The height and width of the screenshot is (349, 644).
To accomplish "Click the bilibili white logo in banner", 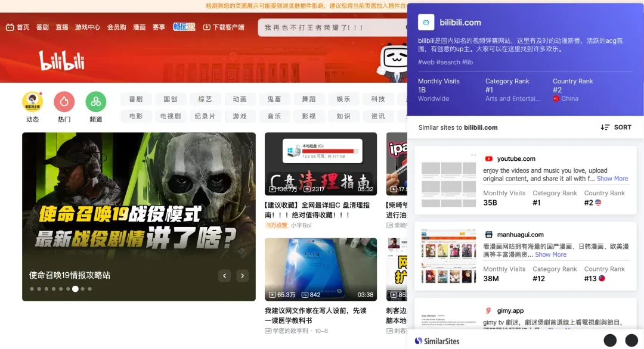I will pyautogui.click(x=61, y=60).
